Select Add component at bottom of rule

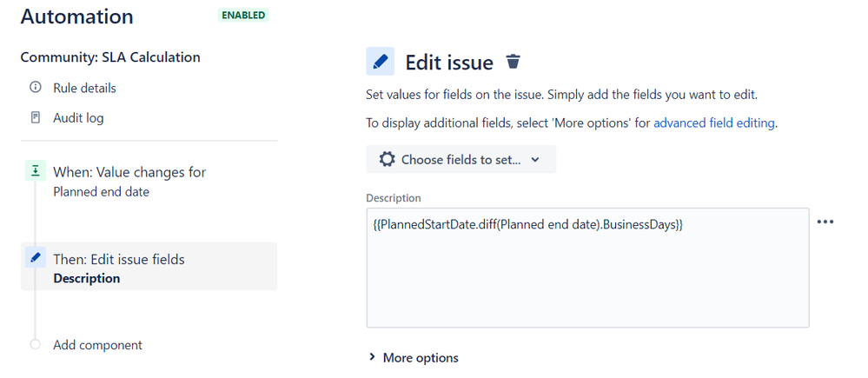(x=97, y=345)
